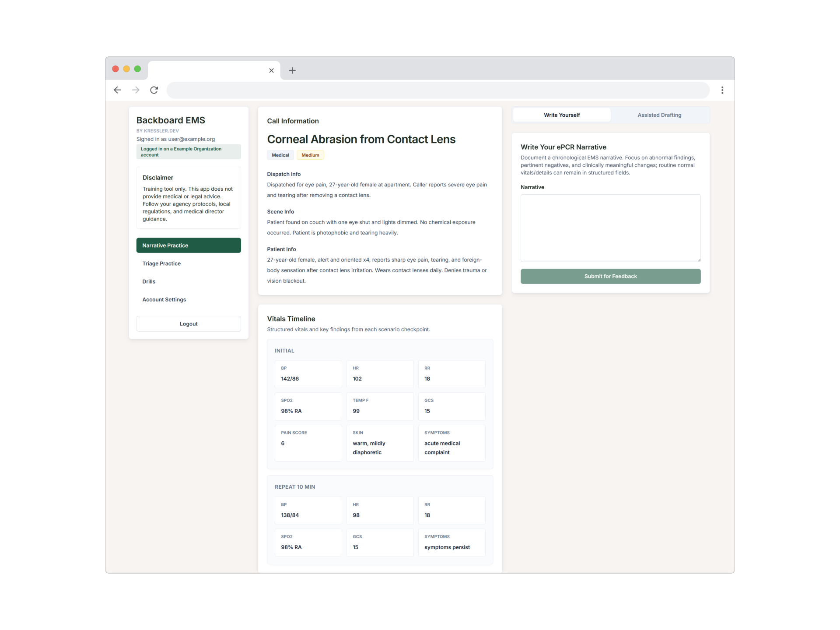Click the Corneal Abrasion from Contact Lens heading
Viewport: 840px width, 630px height.
click(361, 139)
